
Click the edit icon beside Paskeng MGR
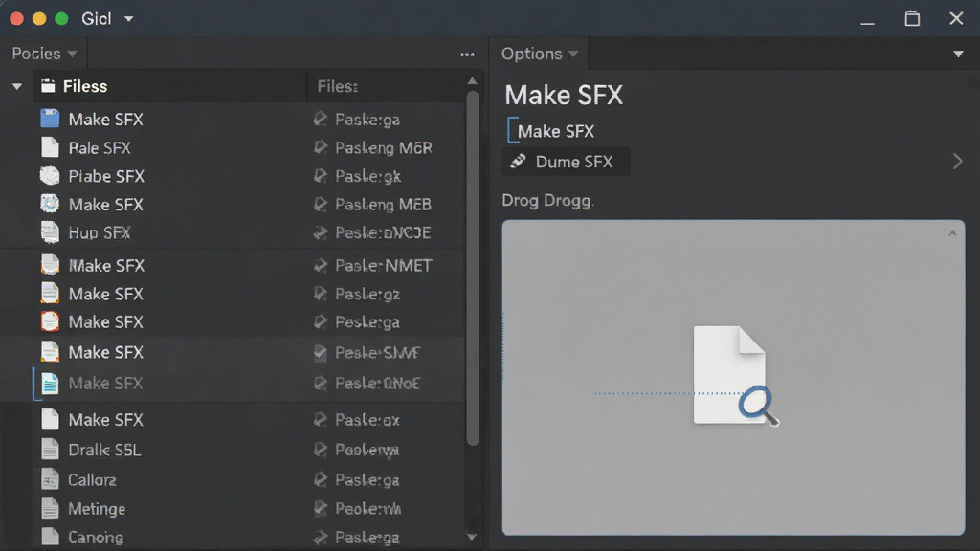[x=320, y=147]
